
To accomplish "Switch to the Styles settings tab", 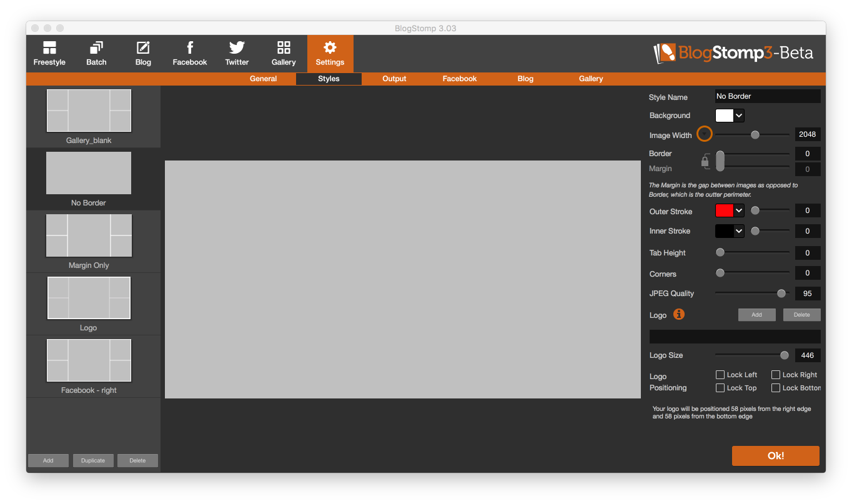I will (329, 79).
